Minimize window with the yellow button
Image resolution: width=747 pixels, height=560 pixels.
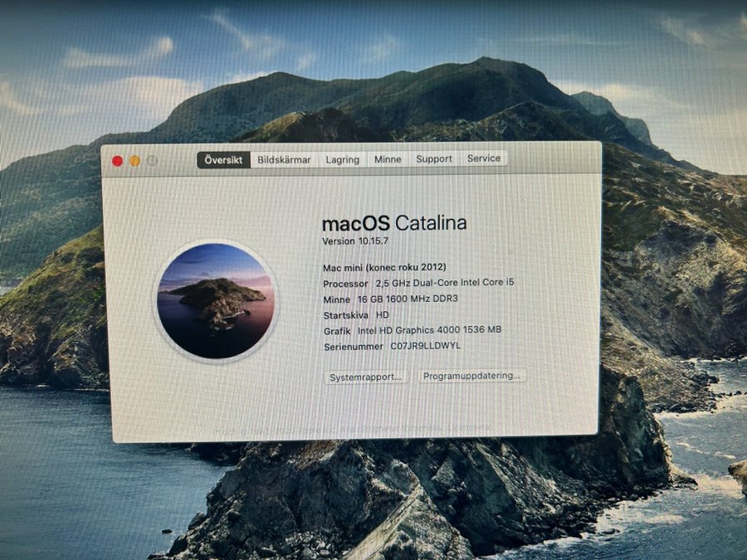(134, 161)
